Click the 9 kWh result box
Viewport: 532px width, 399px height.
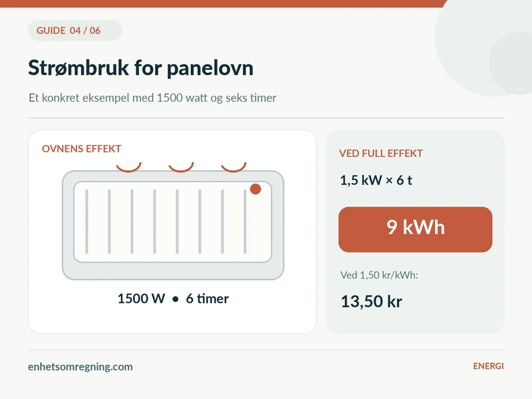pyautogui.click(x=415, y=229)
